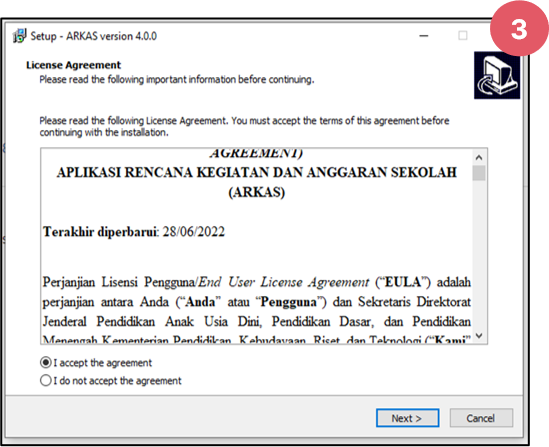Click the license text scrollbar thumb
This screenshot has height=447, width=549.
[479, 173]
